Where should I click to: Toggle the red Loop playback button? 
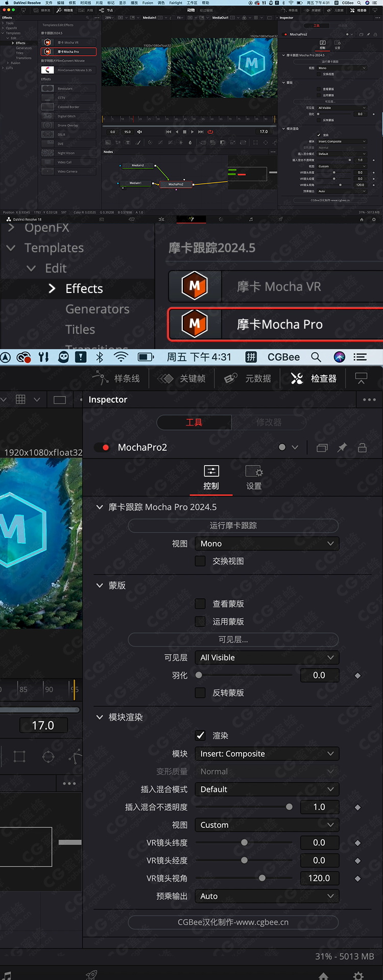pos(210,132)
